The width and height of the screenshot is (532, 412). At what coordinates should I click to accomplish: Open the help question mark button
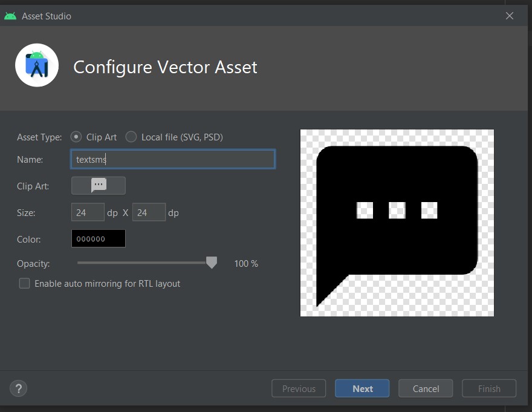pos(18,388)
